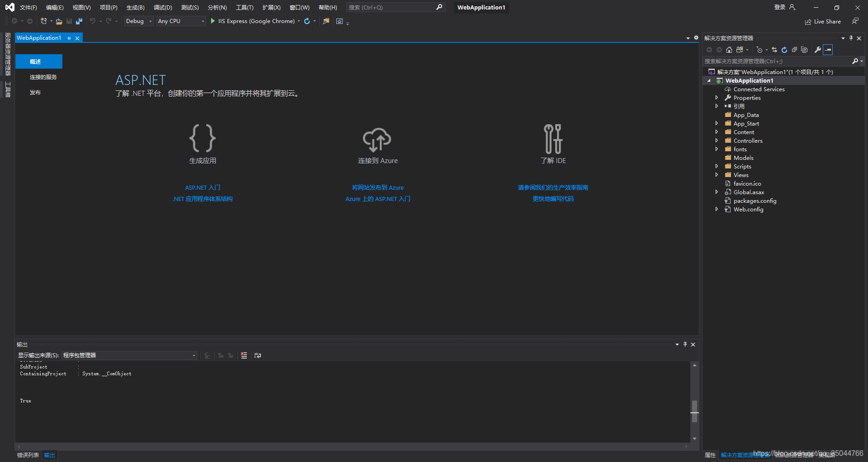Screen dimensions: 868x462
Task: Refresh the Solution Explorer tree
Action: (784, 50)
